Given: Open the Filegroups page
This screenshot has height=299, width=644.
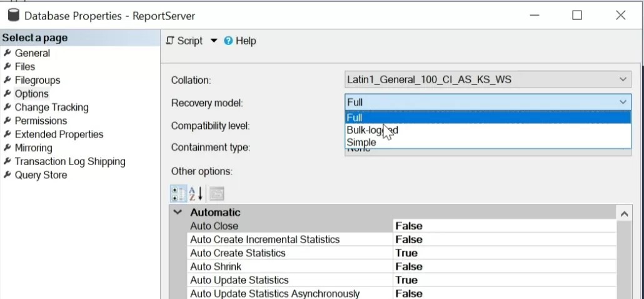Looking at the screenshot, I should pos(38,80).
